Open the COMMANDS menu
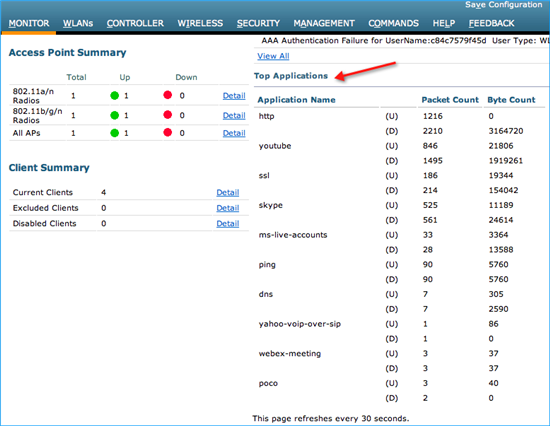The width and height of the screenshot is (550, 426). click(x=393, y=24)
